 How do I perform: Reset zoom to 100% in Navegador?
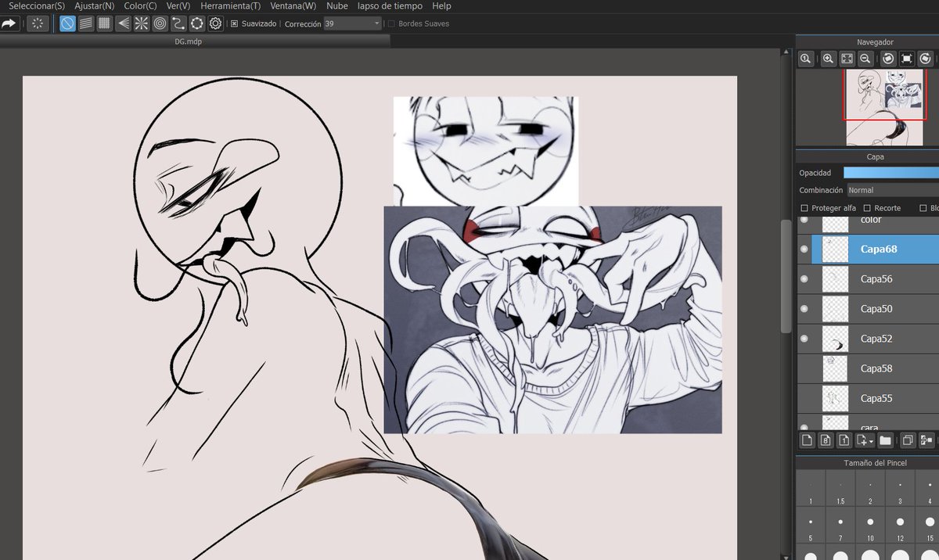806,59
